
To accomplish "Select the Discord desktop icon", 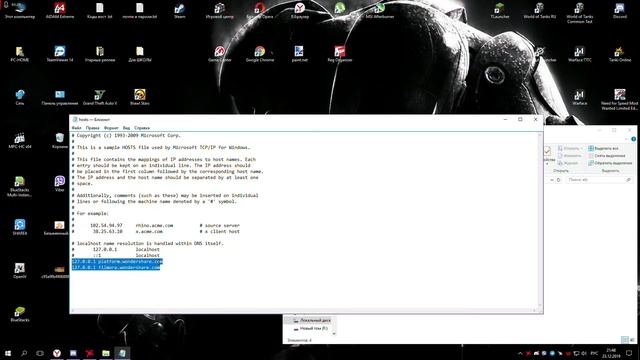I will [620, 11].
